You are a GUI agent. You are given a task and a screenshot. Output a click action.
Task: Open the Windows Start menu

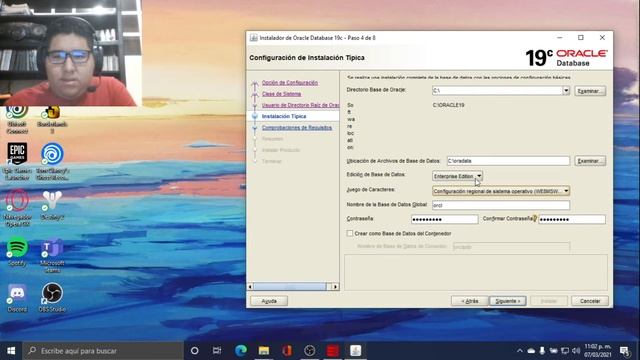point(11,351)
